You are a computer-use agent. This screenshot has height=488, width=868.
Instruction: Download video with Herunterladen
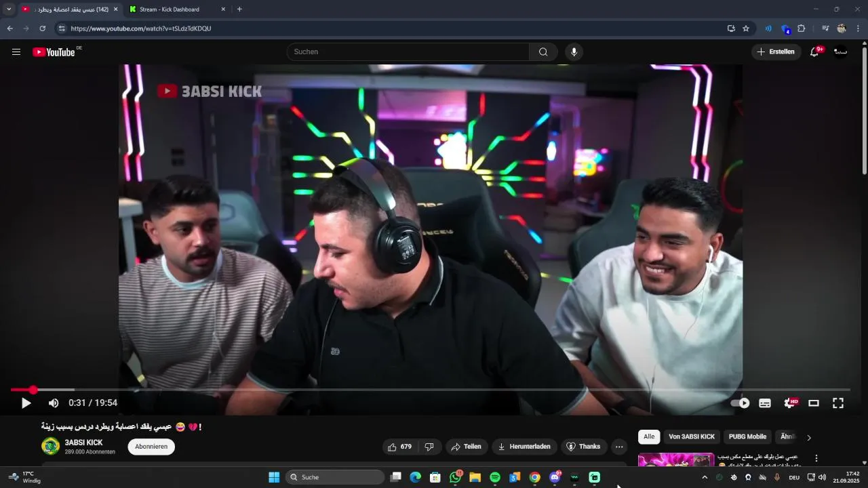coord(524,447)
